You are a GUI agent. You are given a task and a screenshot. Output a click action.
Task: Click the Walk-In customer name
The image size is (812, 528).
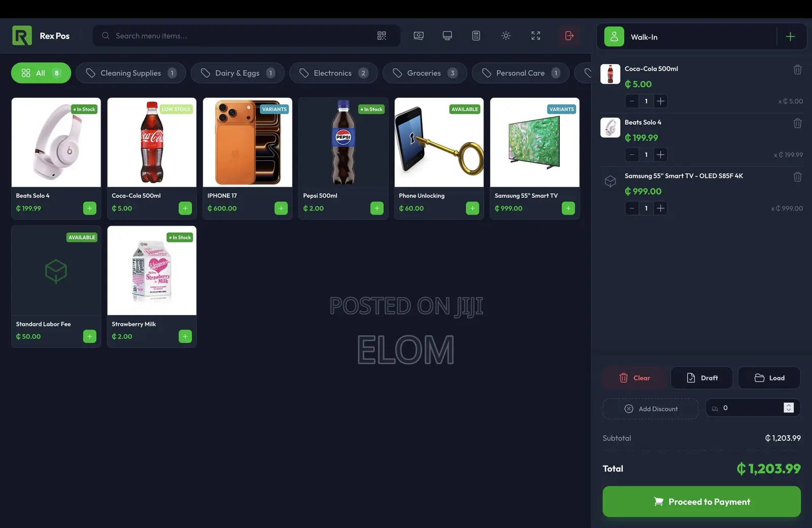point(644,37)
